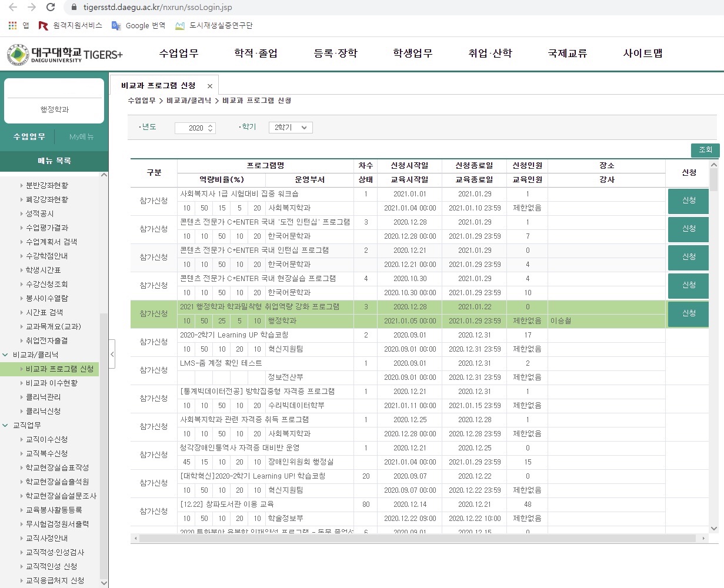Open the 학기 semester dropdown
Screen dimensions: 724x588
291,128
